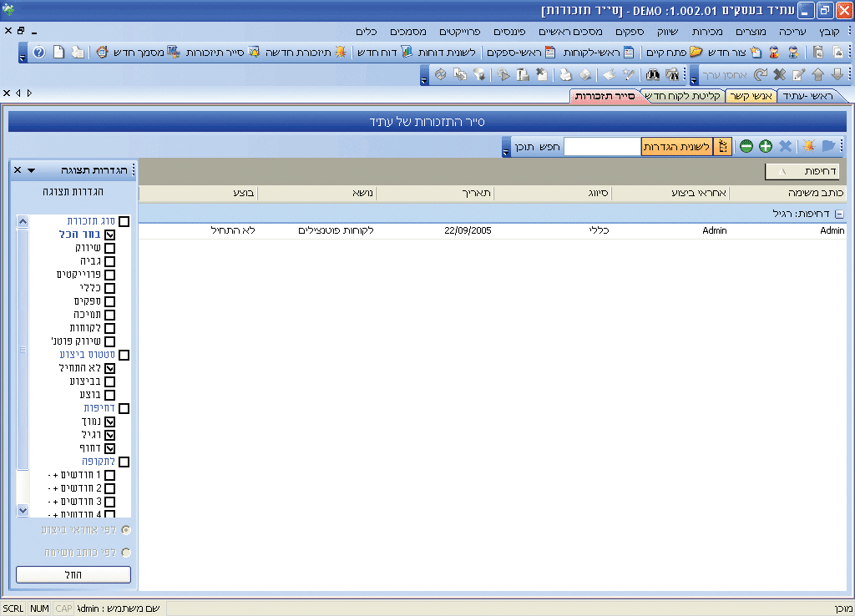Image resolution: width=855 pixels, height=616 pixels.
Task: Check the בביצוע status checkbox
Action: [109, 381]
